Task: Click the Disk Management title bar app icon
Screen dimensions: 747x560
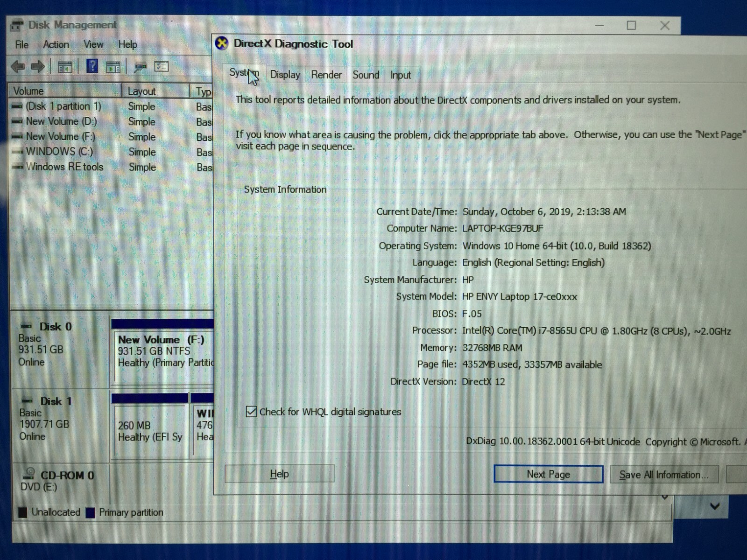Action: coord(17,25)
